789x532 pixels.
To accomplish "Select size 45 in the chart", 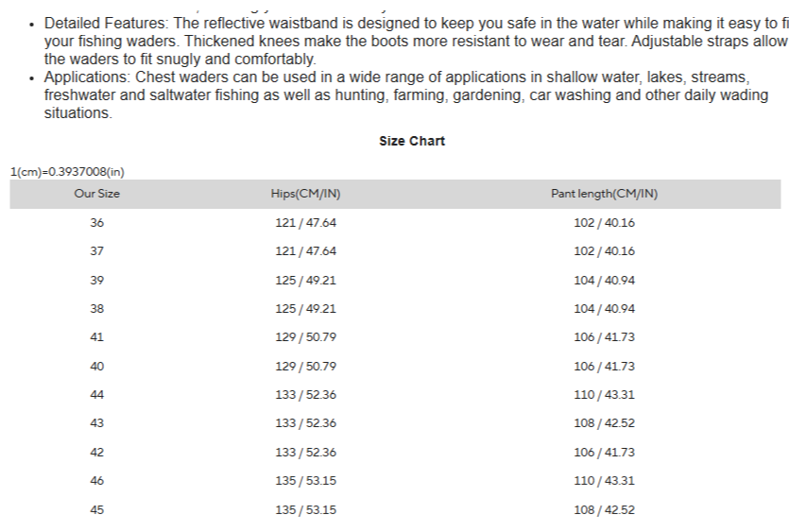I will click(x=96, y=510).
